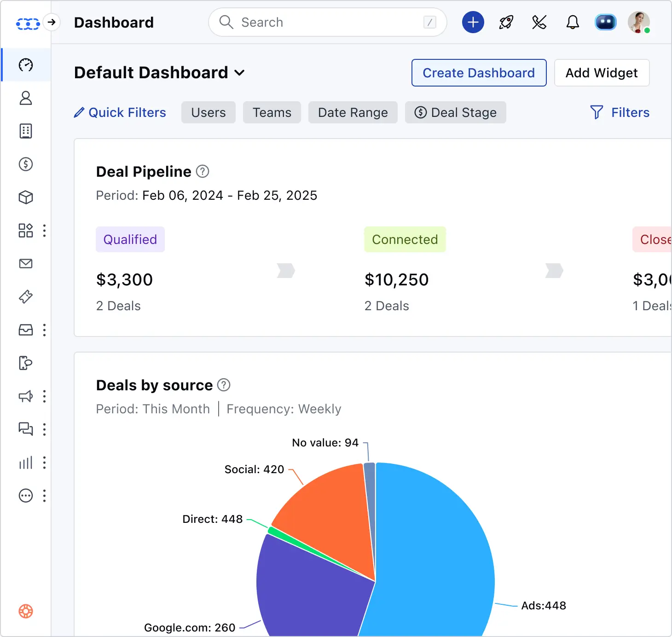Viewport: 672px width, 637px height.
Task: Click the Add Widget button
Action: pos(602,73)
